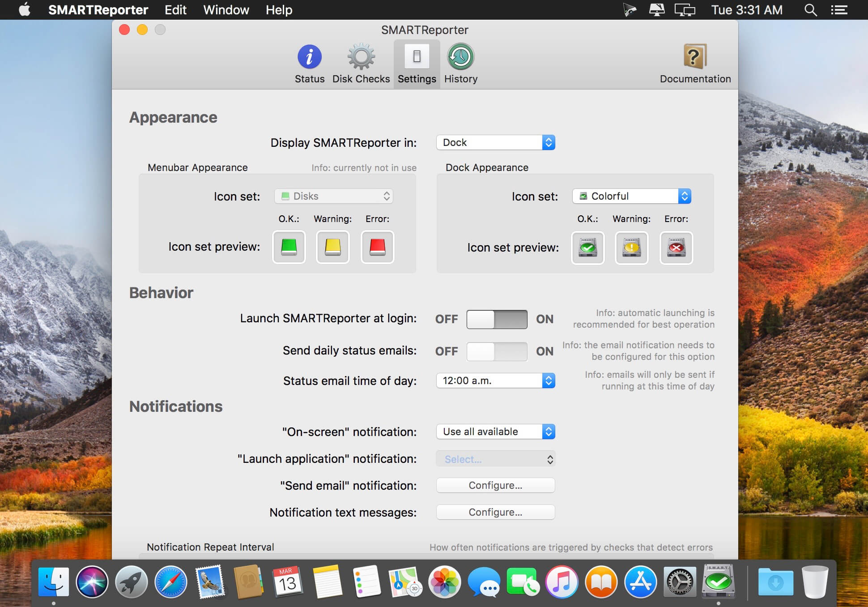This screenshot has width=868, height=607.
Task: Open iBooks in the Dock
Action: 601,582
